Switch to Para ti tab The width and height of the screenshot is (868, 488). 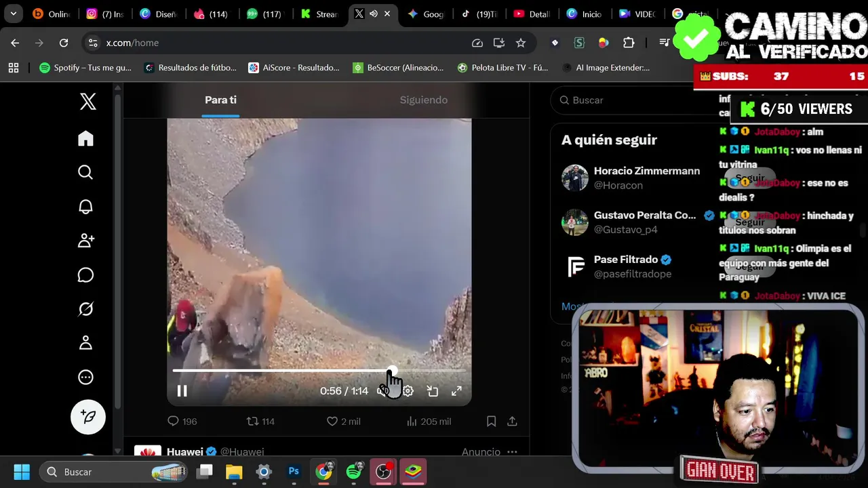220,100
